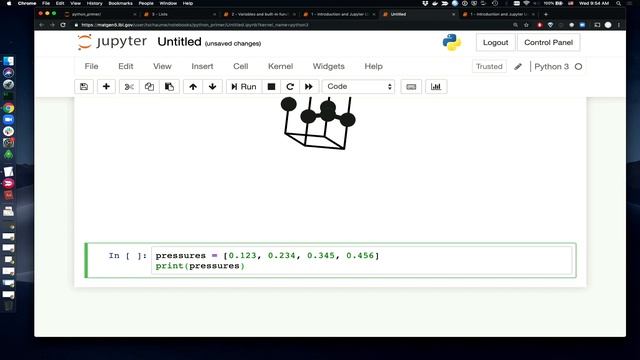
Task: Click the Python logo icon
Action: point(451,42)
